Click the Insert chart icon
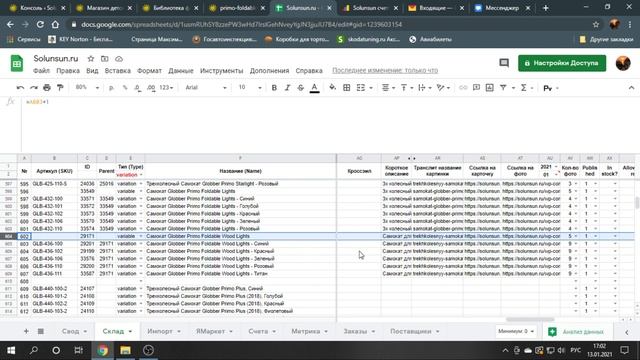Screen dimensions: 640x360 pyautogui.click(x=490, y=88)
